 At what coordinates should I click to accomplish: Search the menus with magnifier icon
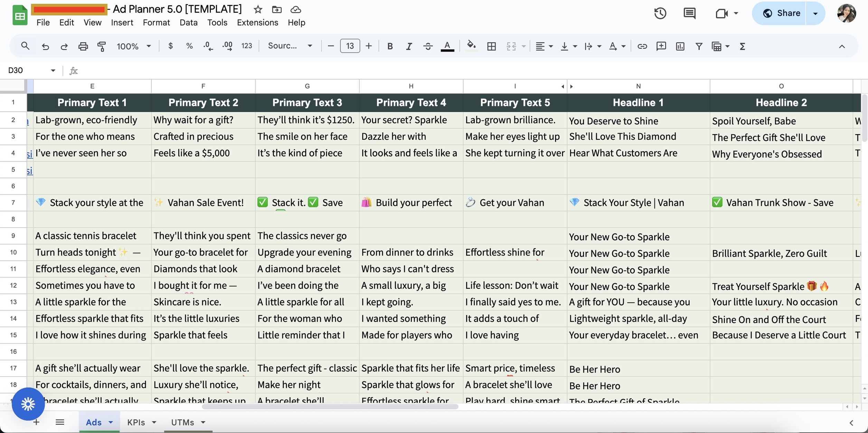(x=25, y=46)
